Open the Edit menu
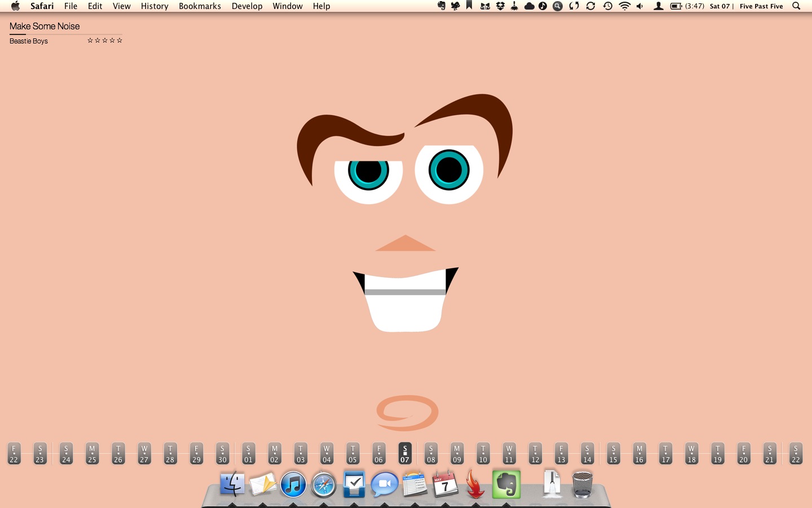The image size is (812, 508). click(95, 6)
